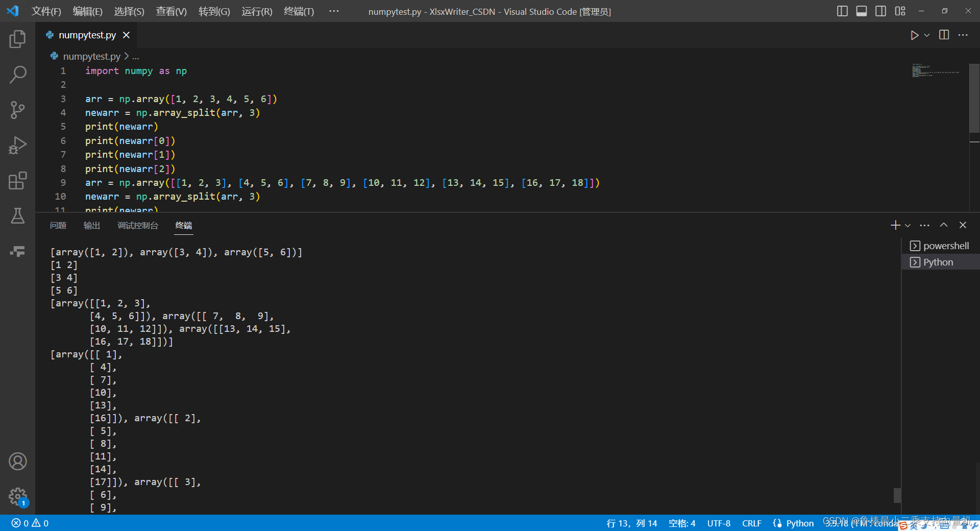This screenshot has width=980, height=531.
Task: Select the 终端 panel tab
Action: click(184, 225)
